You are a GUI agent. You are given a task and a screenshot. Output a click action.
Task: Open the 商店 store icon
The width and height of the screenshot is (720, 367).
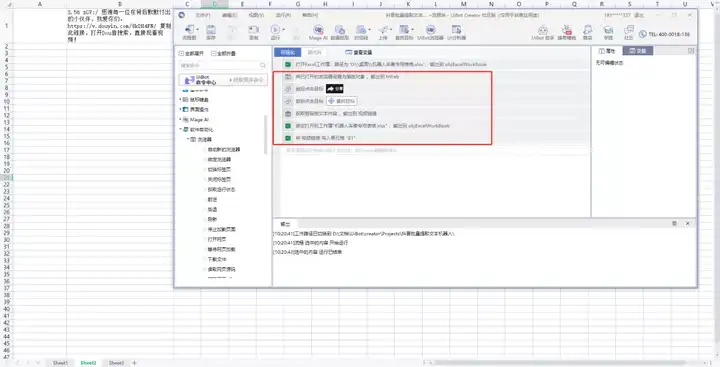[588, 30]
